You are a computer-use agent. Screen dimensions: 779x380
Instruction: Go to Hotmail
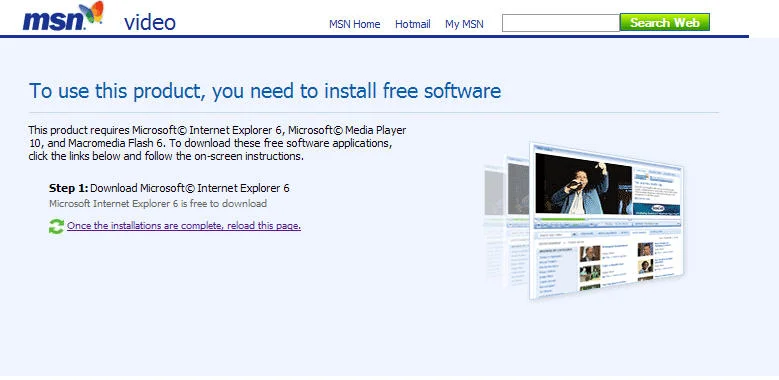tap(412, 24)
